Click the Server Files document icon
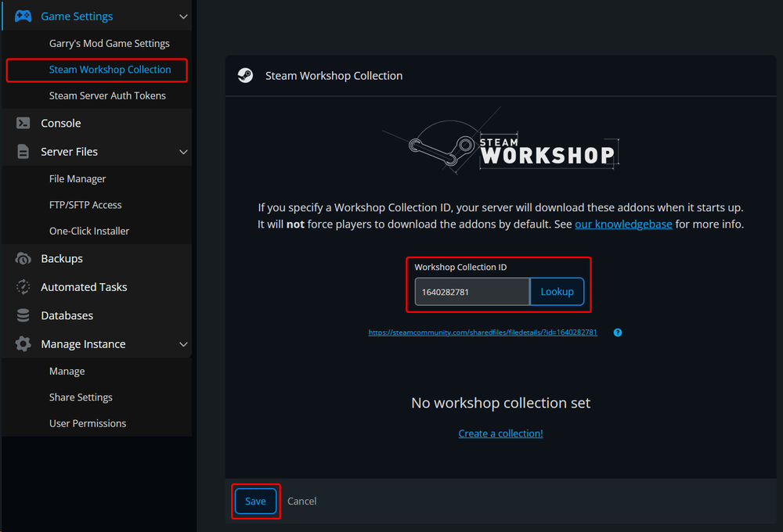Viewport: 783px width, 532px height. (x=23, y=151)
